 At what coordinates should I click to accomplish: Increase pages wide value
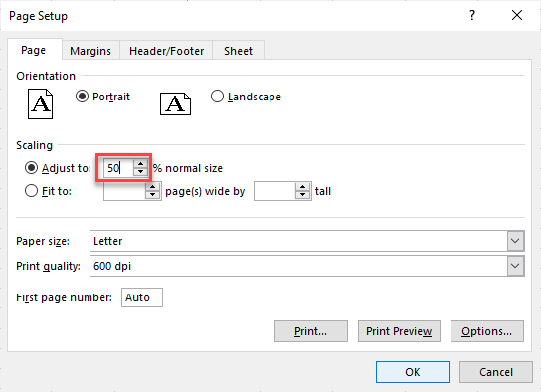(152, 187)
